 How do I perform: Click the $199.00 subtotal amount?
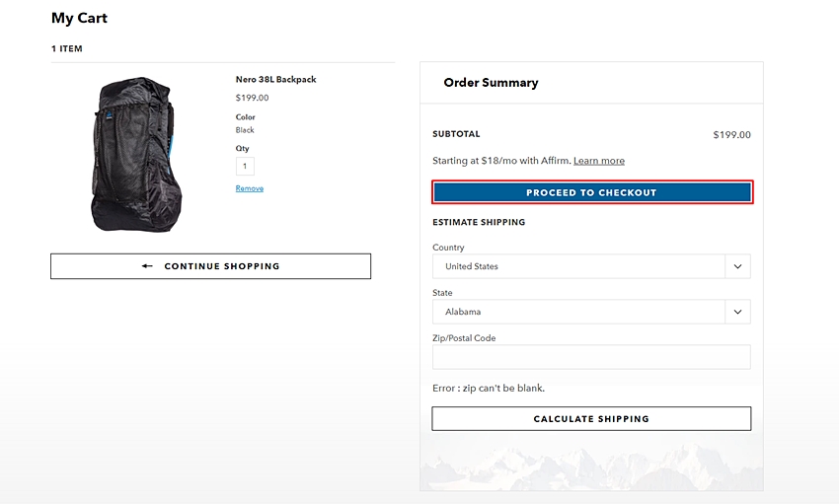click(731, 135)
